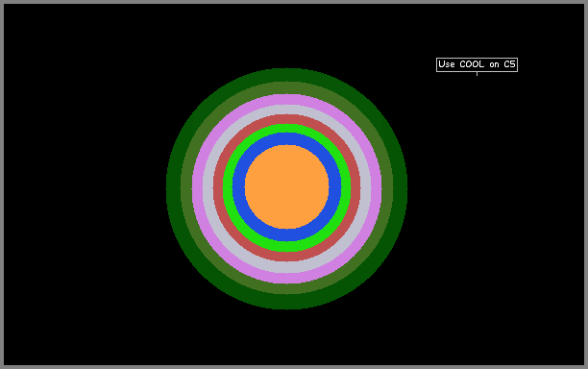588x369 pixels.
Task: Click the "Use COOL on C5" hint box
Action: pyautogui.click(x=477, y=64)
